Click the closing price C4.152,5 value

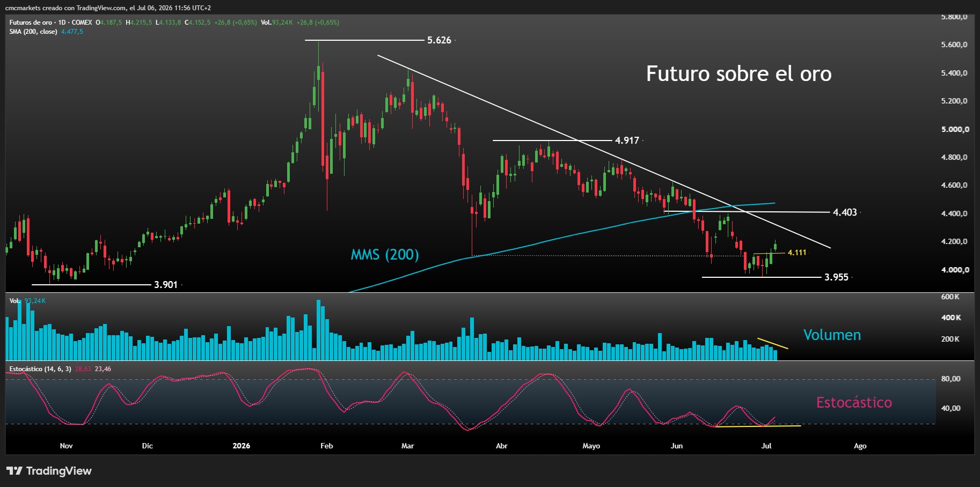198,23
